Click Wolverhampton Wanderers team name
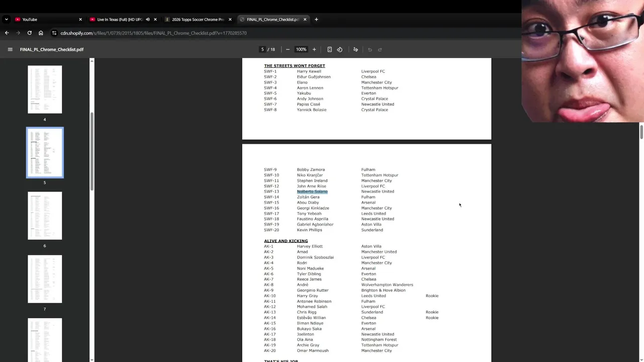The height and width of the screenshot is (362, 644). point(387,285)
